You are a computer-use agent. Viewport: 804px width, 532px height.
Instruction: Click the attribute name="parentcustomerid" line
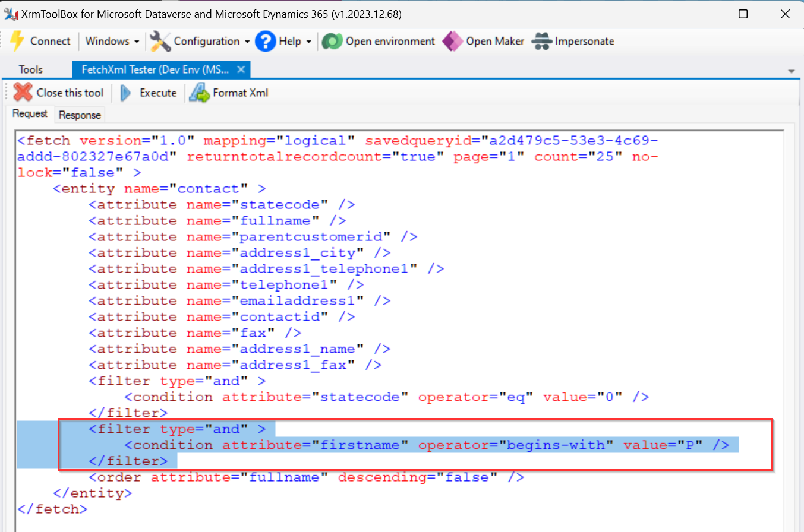click(x=253, y=237)
